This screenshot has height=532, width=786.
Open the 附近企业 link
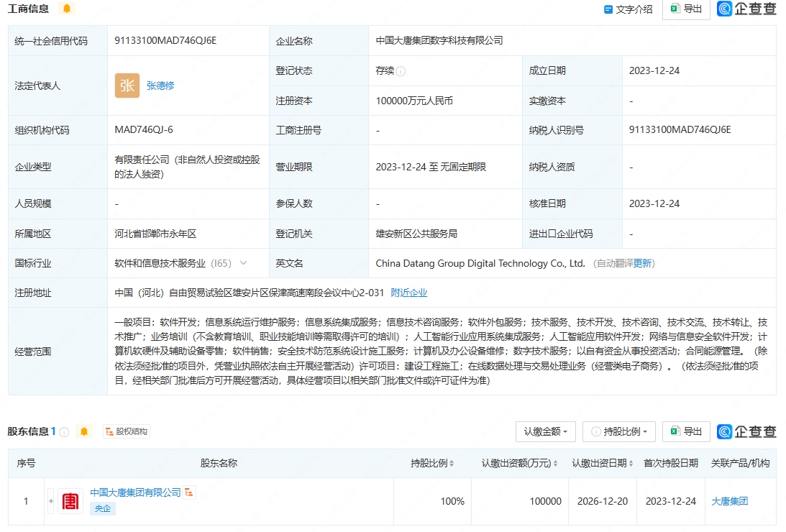pos(408,293)
